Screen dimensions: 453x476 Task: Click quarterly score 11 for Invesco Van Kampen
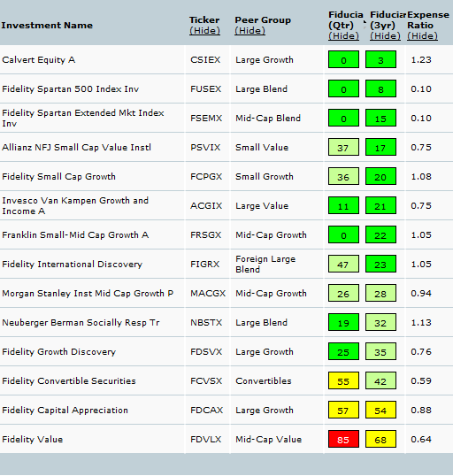tap(343, 205)
